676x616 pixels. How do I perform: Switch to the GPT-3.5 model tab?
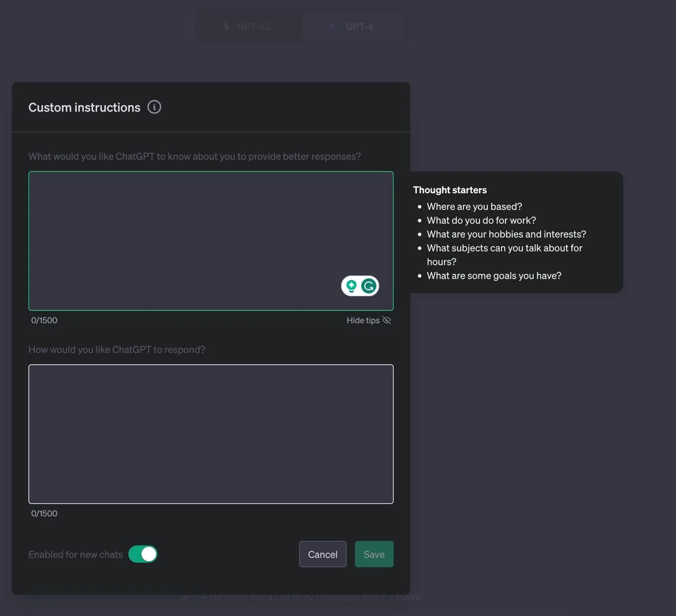point(248,26)
